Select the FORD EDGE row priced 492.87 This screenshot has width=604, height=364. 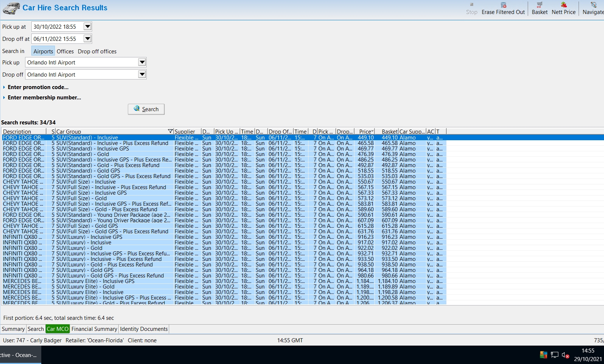click(224, 165)
